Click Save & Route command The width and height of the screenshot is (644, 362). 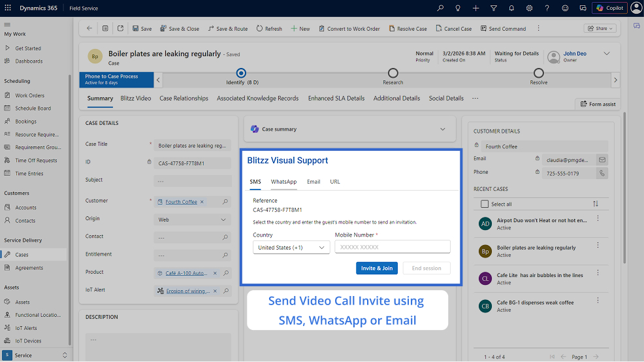click(227, 28)
